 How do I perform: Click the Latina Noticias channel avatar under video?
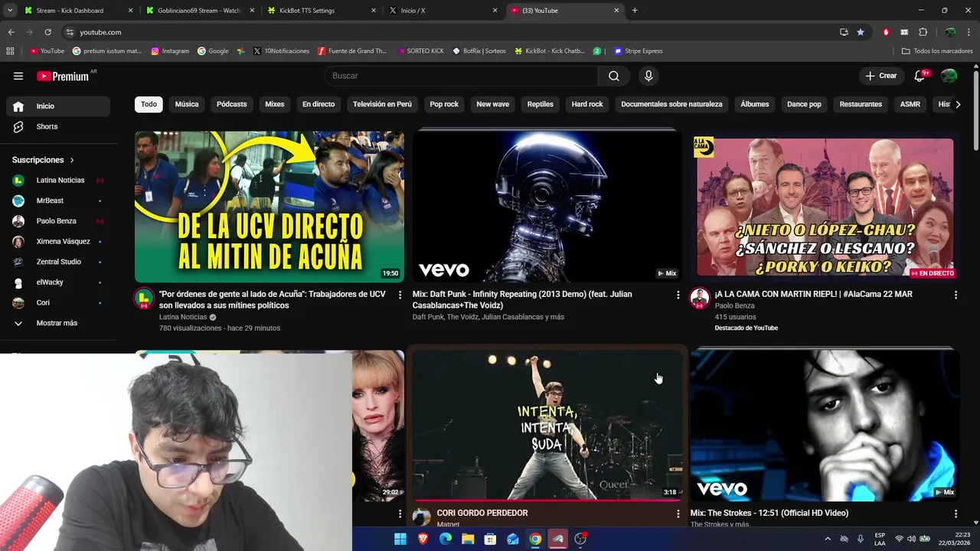pos(144,298)
